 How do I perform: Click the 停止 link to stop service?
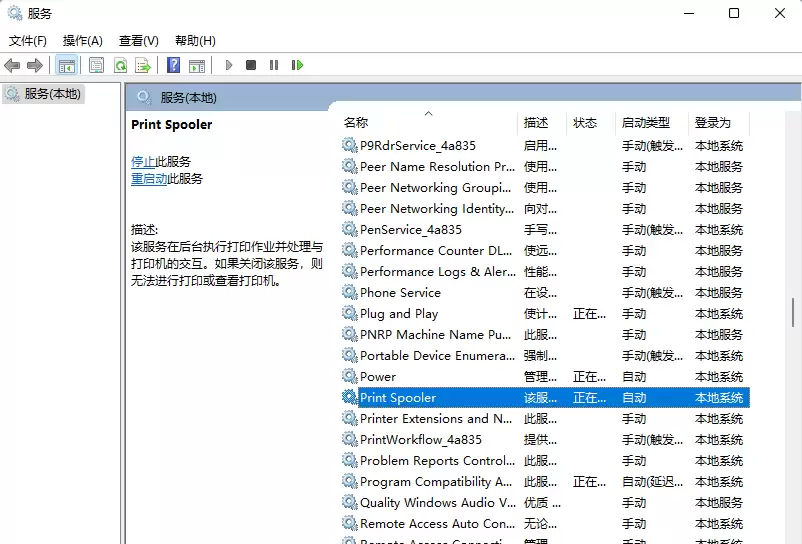(x=143, y=161)
